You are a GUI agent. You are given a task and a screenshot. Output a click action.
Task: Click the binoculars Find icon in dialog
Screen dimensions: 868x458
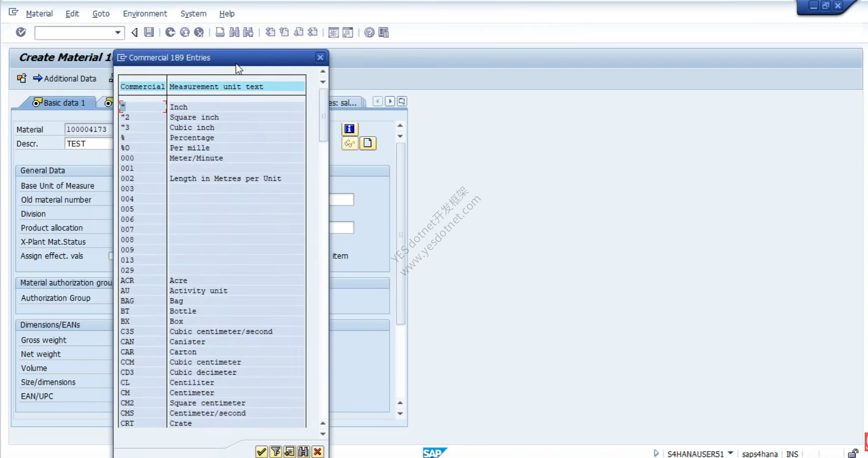click(x=303, y=452)
